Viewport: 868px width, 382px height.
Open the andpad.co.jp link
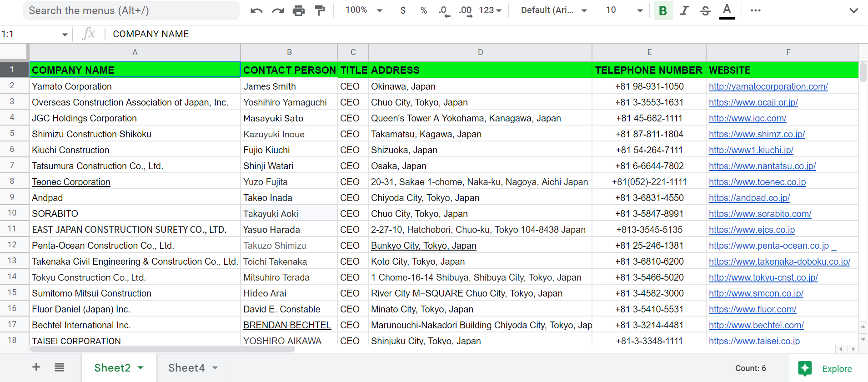click(749, 198)
